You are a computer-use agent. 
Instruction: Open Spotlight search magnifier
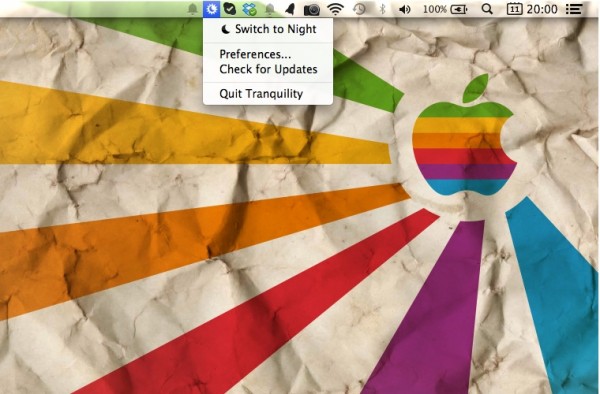point(487,9)
